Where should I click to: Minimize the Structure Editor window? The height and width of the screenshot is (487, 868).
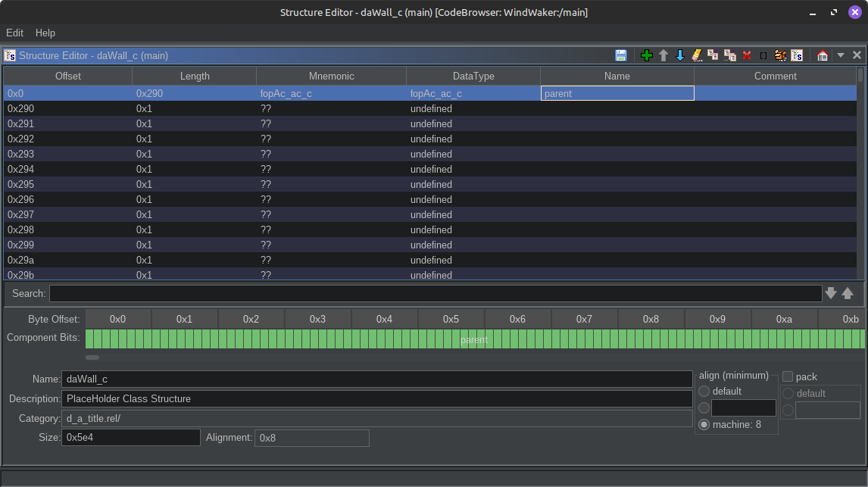(x=813, y=12)
